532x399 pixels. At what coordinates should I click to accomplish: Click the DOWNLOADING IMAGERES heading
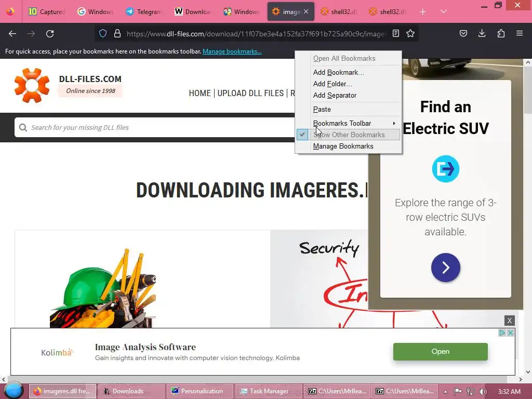252,190
